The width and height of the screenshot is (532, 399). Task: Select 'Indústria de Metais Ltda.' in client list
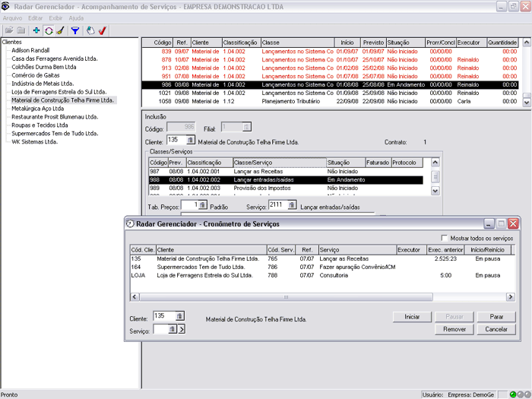pyautogui.click(x=43, y=84)
